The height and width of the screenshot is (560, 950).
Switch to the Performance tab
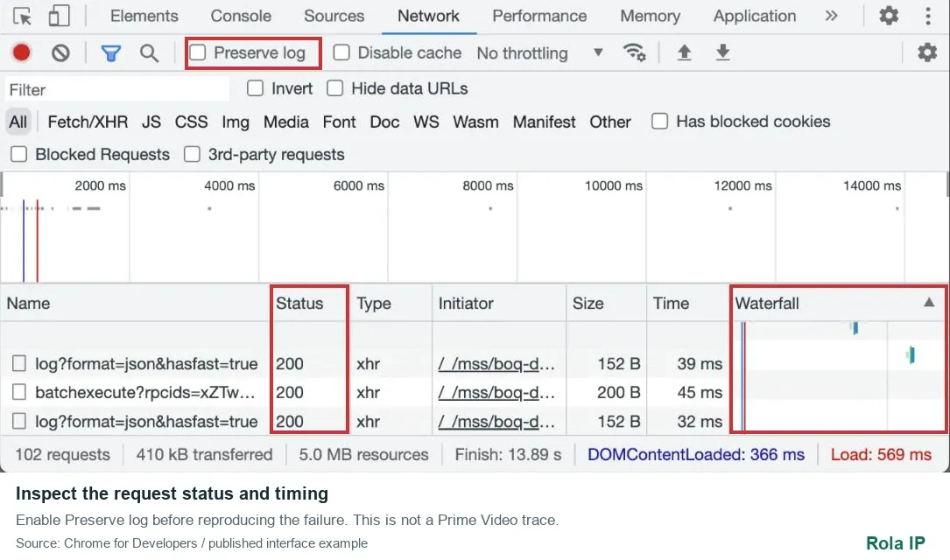(x=539, y=16)
